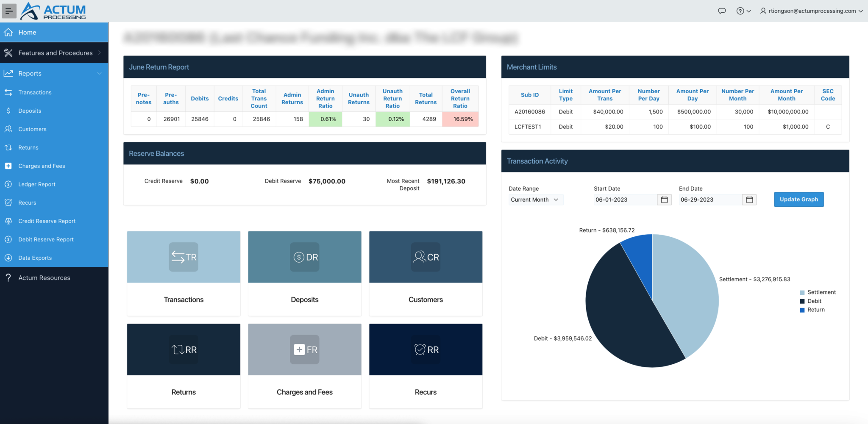This screenshot has width=868, height=424.
Task: Click the A20160086 Sub ID cell
Action: point(530,112)
